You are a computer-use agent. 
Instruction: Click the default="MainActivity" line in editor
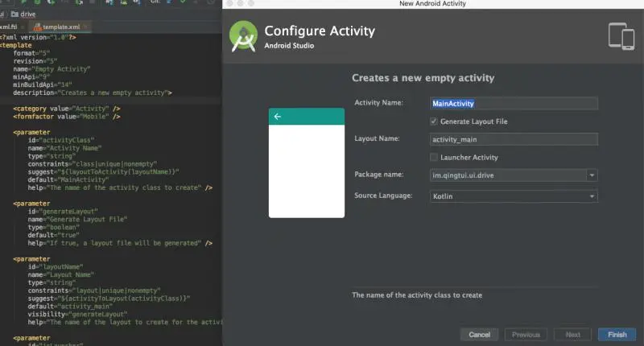(68, 179)
